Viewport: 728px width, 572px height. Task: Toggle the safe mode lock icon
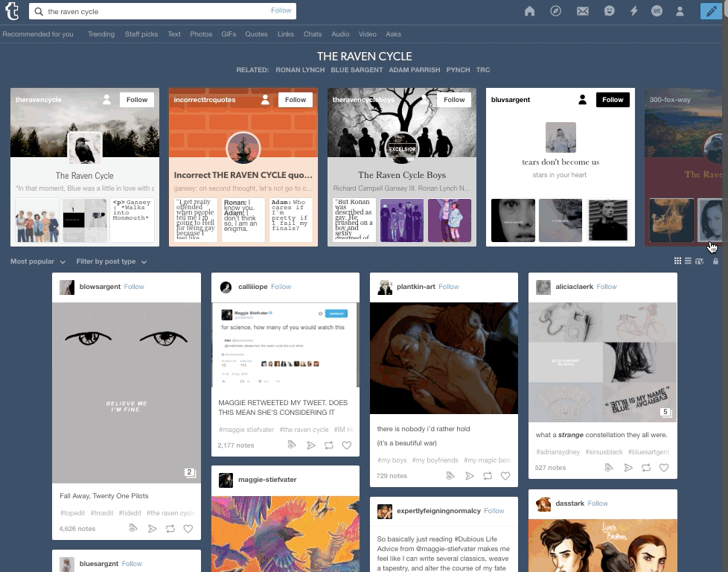click(x=715, y=261)
